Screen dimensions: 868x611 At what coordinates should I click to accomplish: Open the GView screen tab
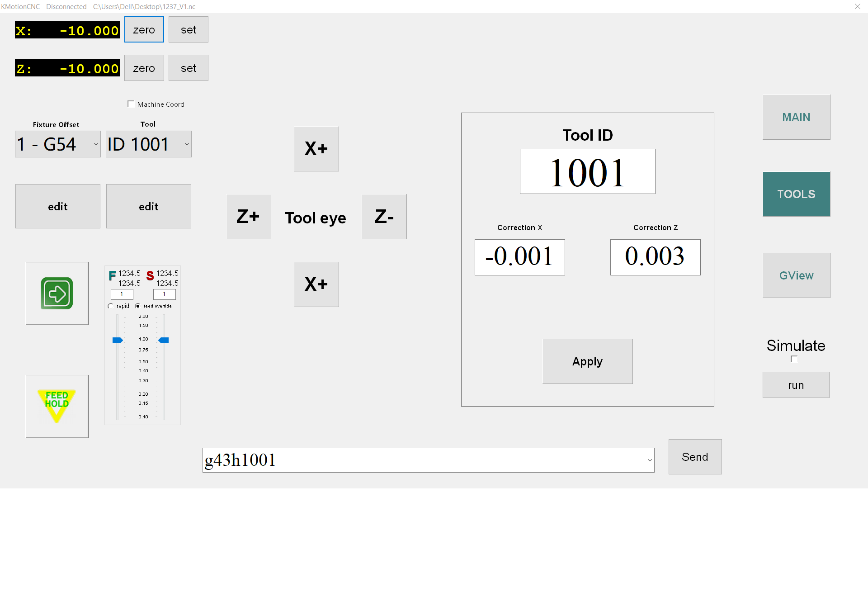[x=796, y=275]
